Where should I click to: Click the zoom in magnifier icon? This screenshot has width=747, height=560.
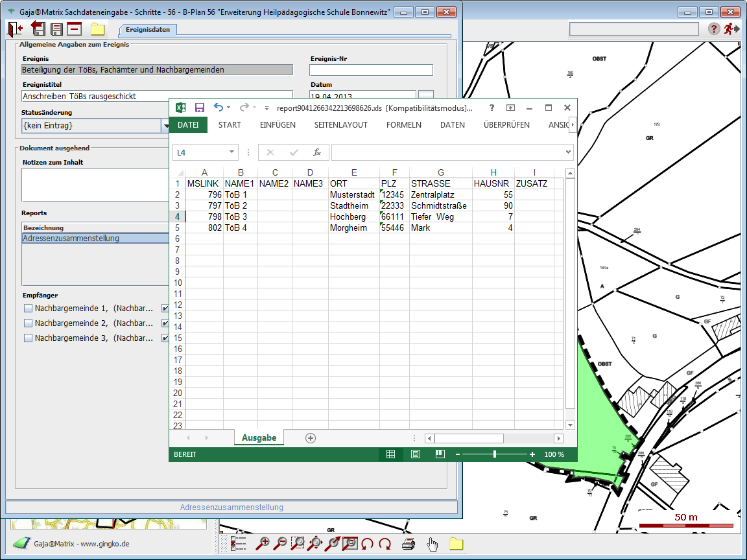(x=263, y=544)
